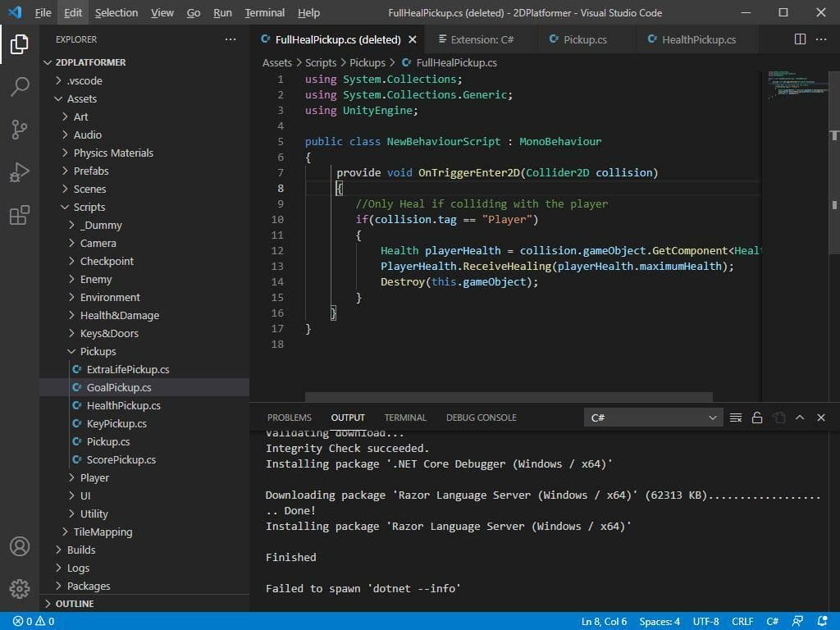Open the Extensions view
The width and height of the screenshot is (840, 630).
tap(20, 215)
